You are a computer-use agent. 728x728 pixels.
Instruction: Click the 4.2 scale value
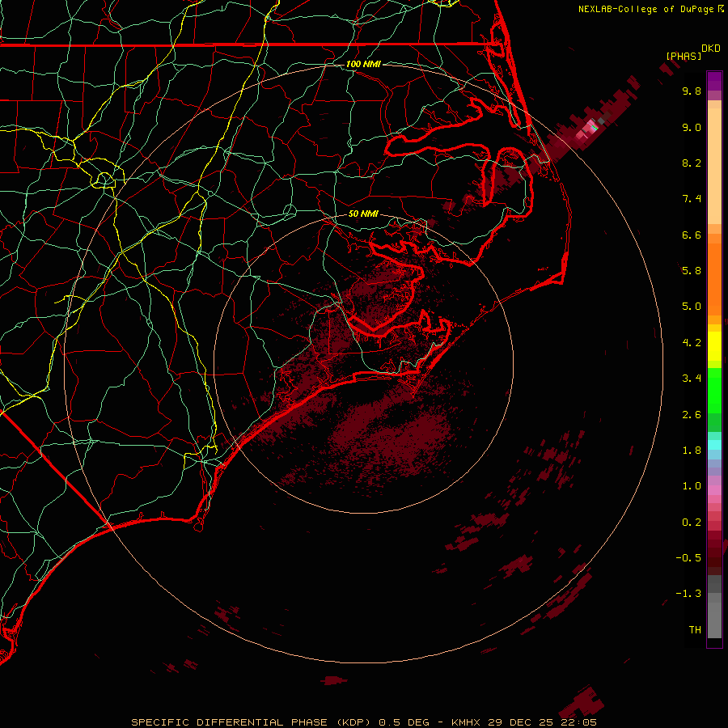692,343
